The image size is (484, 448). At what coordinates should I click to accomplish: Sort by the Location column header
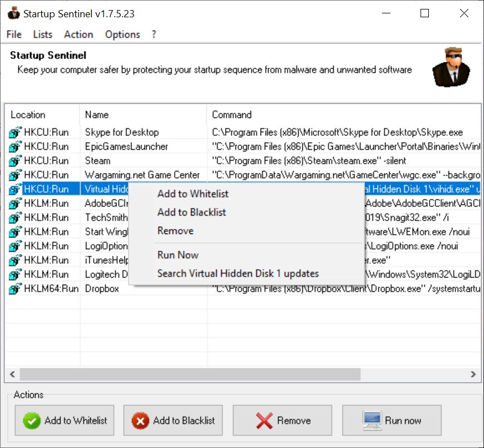[42, 115]
